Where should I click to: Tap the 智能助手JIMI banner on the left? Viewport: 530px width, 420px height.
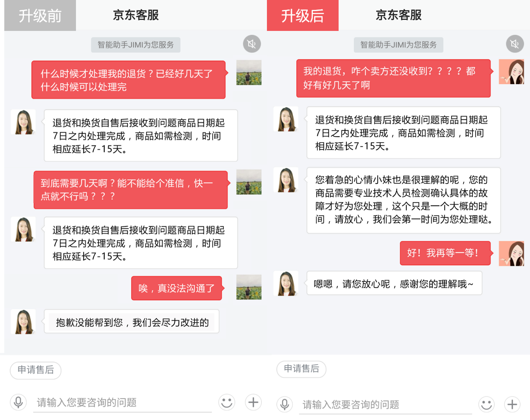[136, 45]
